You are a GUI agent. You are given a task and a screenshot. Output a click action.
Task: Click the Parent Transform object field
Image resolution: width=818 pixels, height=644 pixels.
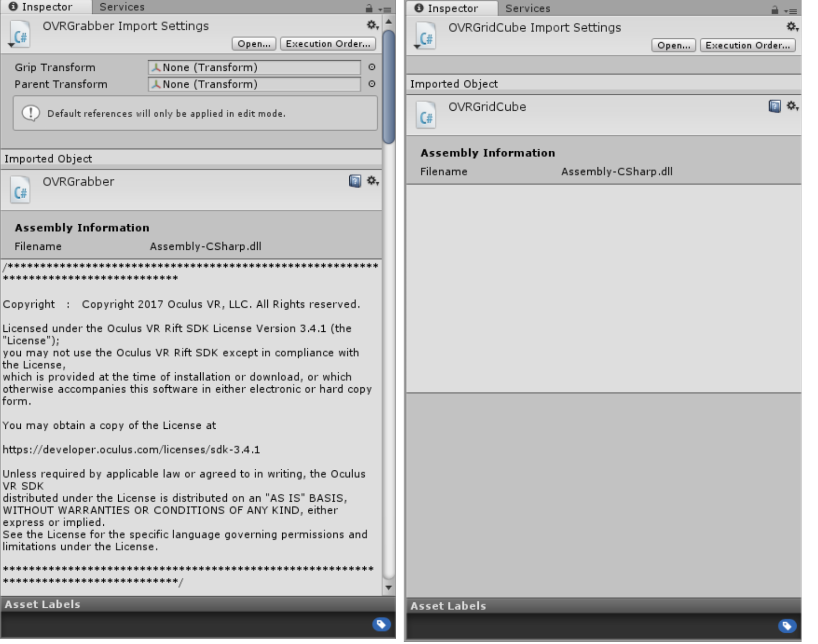[255, 84]
